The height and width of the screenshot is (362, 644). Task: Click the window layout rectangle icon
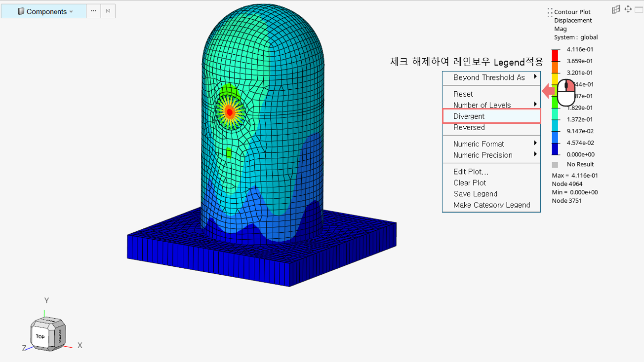click(639, 10)
